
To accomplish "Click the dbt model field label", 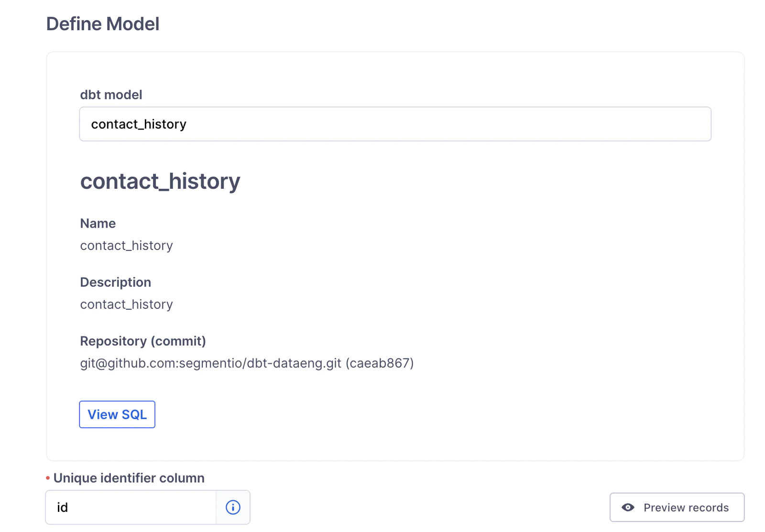I will pyautogui.click(x=111, y=95).
